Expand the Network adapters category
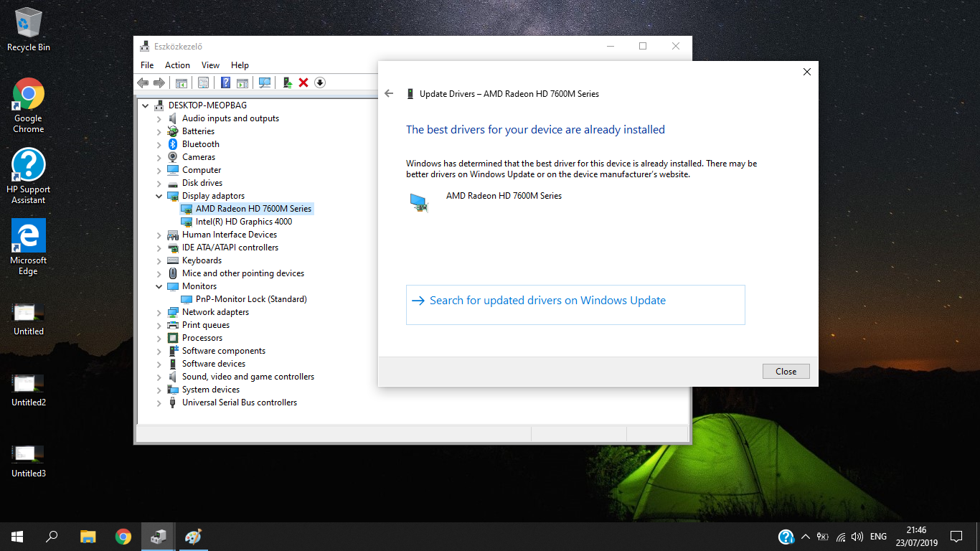This screenshot has width=980, height=551. pos(159,311)
